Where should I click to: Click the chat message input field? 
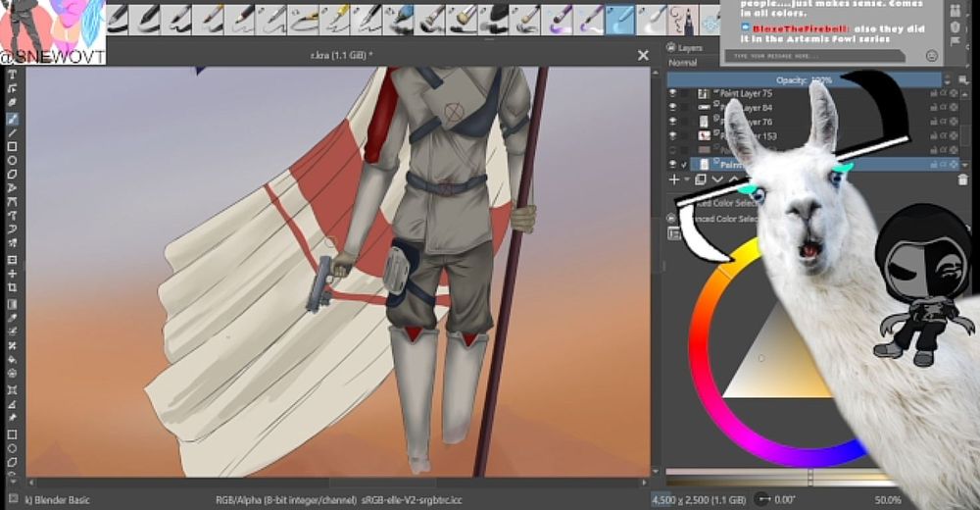814,56
